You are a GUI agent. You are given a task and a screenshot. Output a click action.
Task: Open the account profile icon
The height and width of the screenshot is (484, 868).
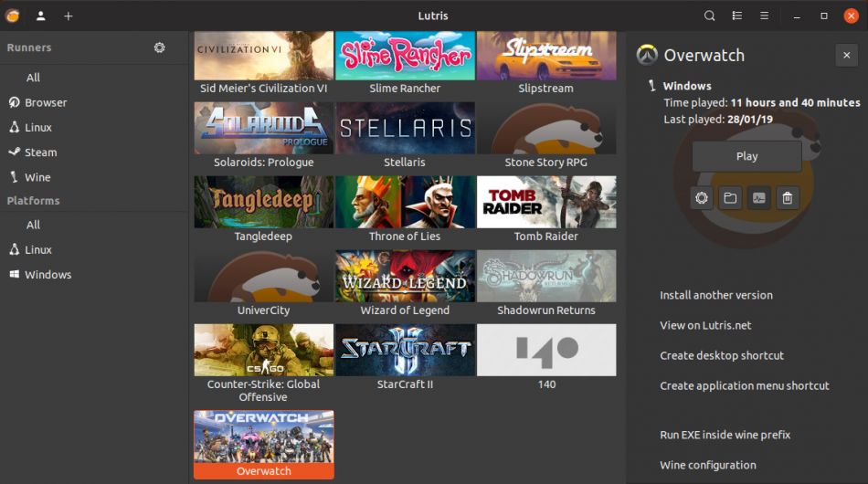40,16
